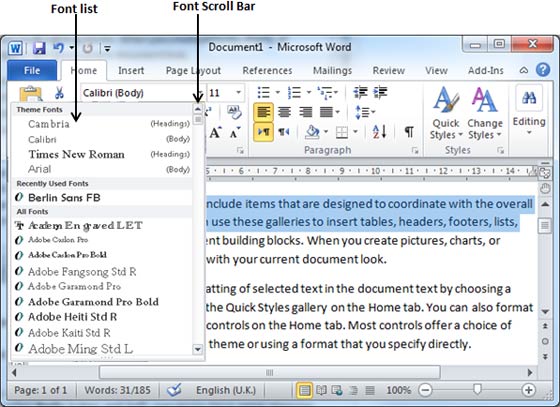
Task: Click the Align Text Right icon
Action: (x=306, y=112)
